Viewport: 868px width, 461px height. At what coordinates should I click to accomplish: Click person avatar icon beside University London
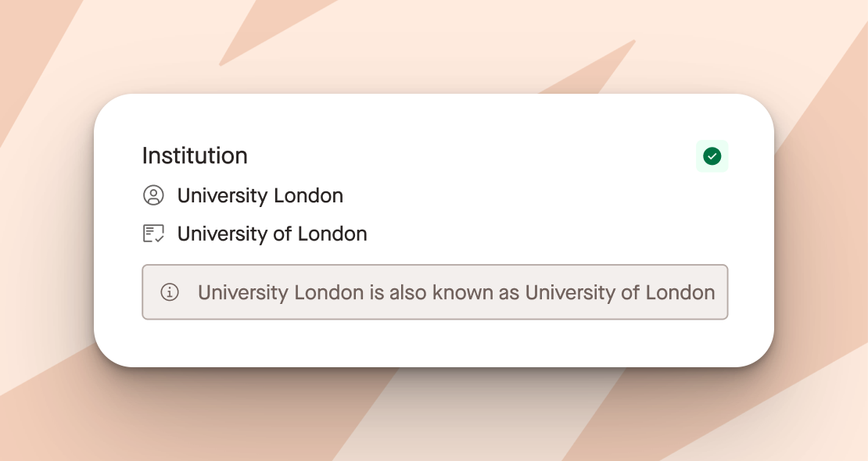click(153, 195)
